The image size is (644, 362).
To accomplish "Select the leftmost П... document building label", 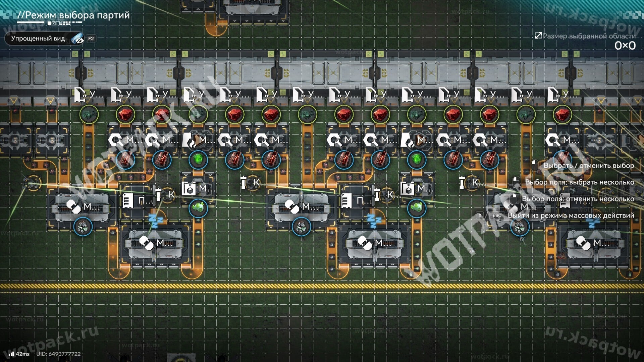I will tap(138, 201).
